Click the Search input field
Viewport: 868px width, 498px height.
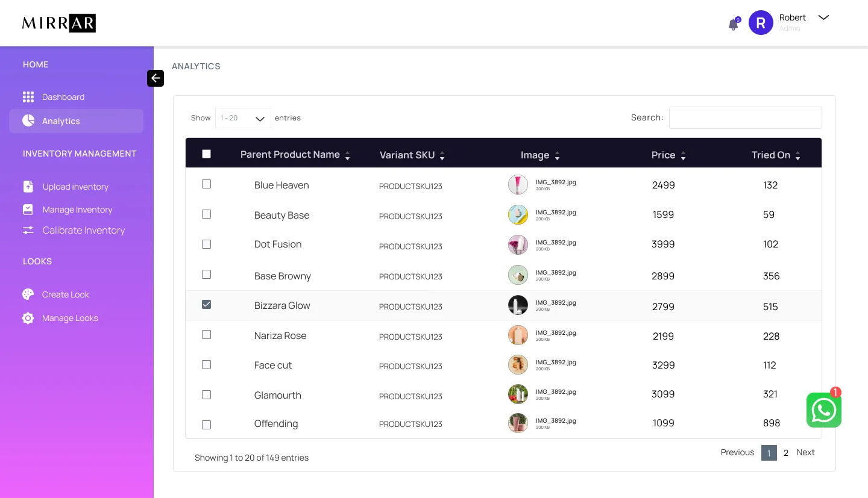click(745, 118)
